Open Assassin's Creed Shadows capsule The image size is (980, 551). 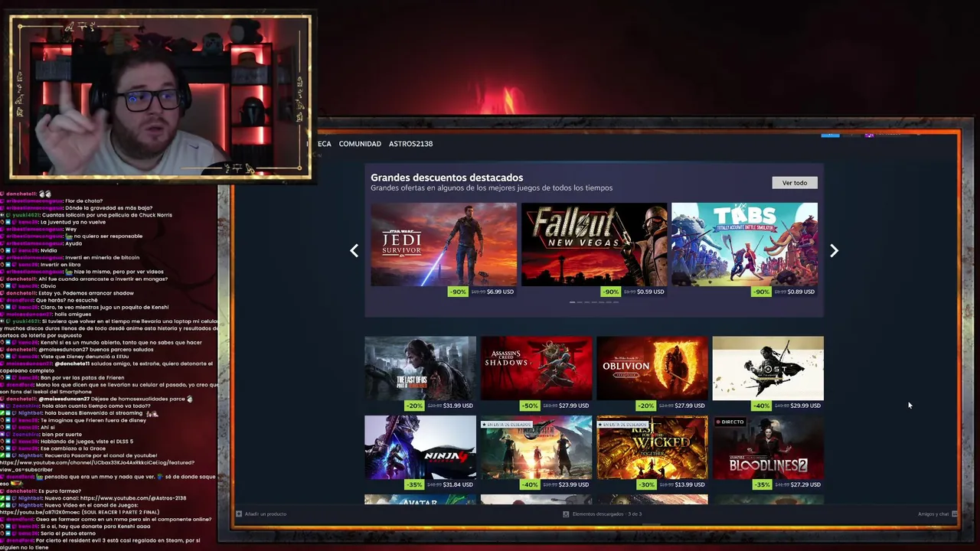click(x=536, y=368)
